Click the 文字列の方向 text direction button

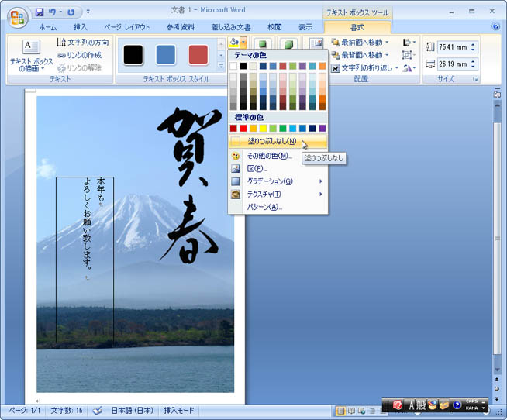pos(83,42)
